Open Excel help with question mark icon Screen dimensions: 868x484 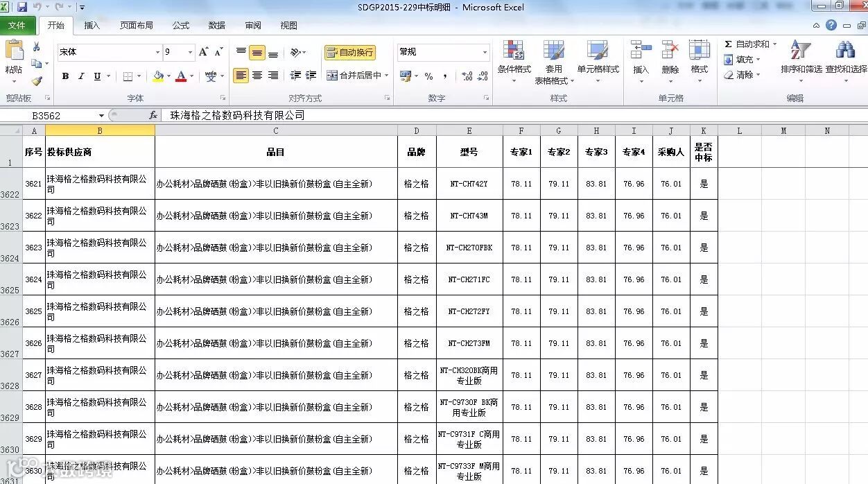point(831,25)
